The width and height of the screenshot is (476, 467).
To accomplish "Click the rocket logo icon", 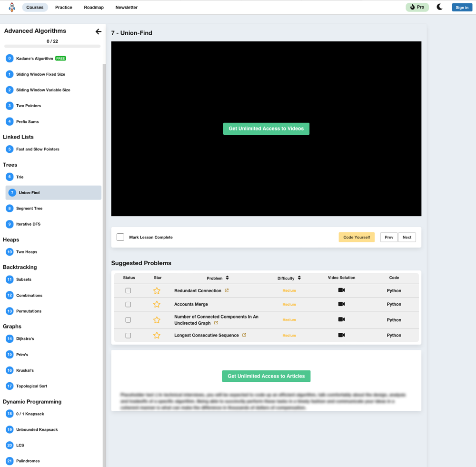I will point(12,7).
